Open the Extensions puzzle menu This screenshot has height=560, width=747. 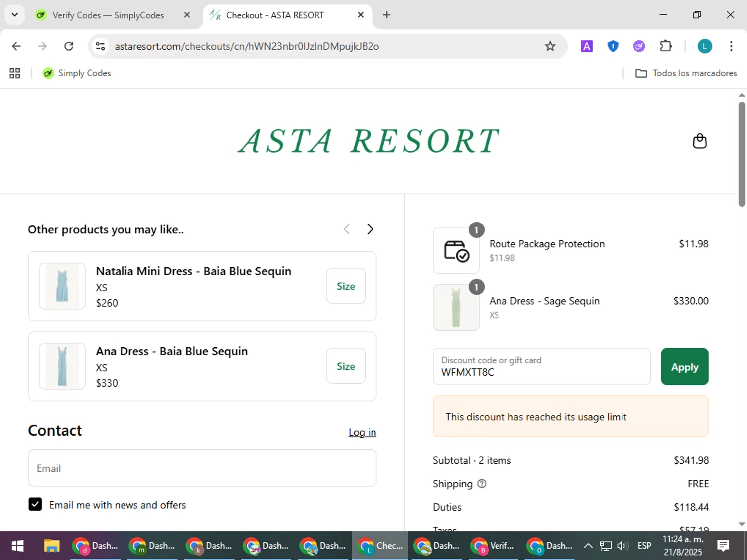[666, 46]
